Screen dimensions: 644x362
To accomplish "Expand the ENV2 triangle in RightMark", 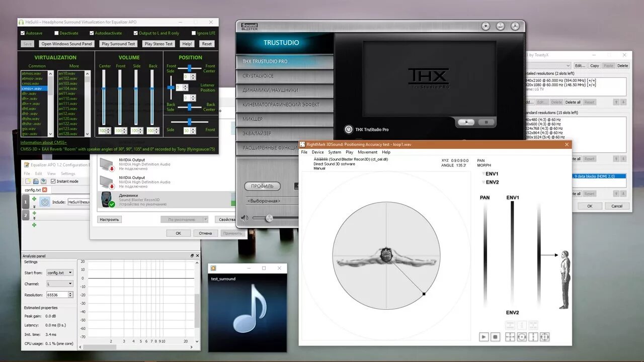I will [484, 182].
